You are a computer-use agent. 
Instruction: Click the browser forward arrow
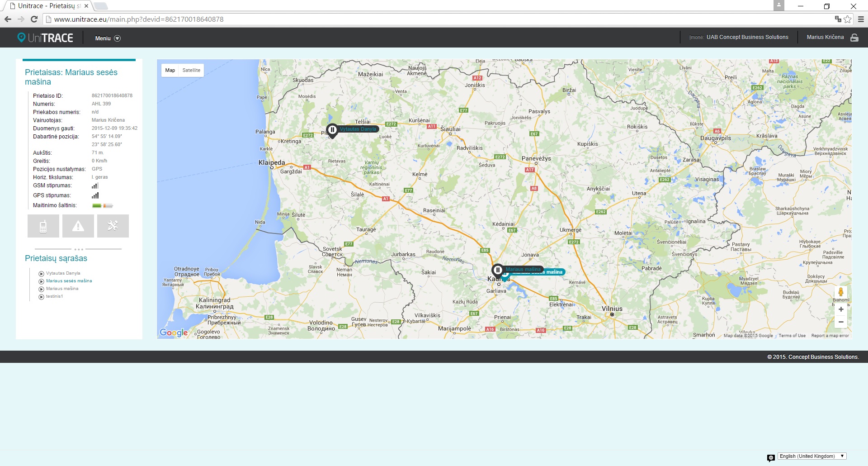click(21, 19)
